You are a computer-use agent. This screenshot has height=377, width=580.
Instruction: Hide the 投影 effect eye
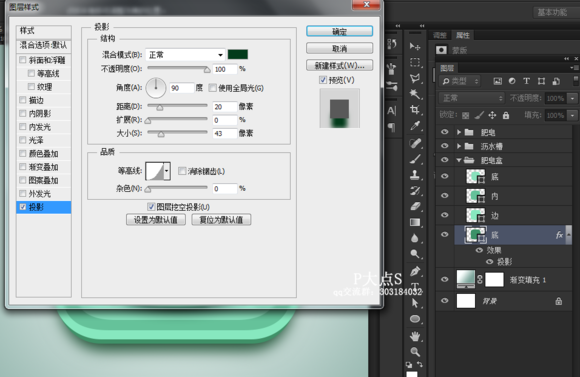[x=489, y=262]
